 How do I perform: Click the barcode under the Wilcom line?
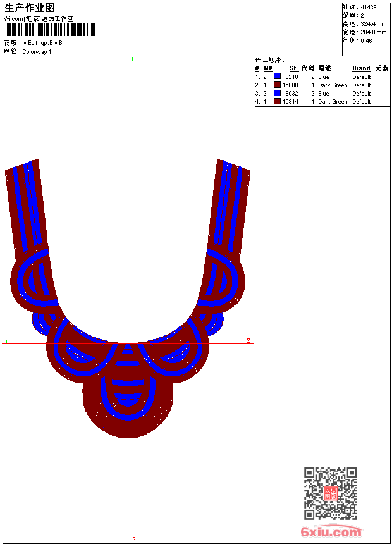(50, 30)
